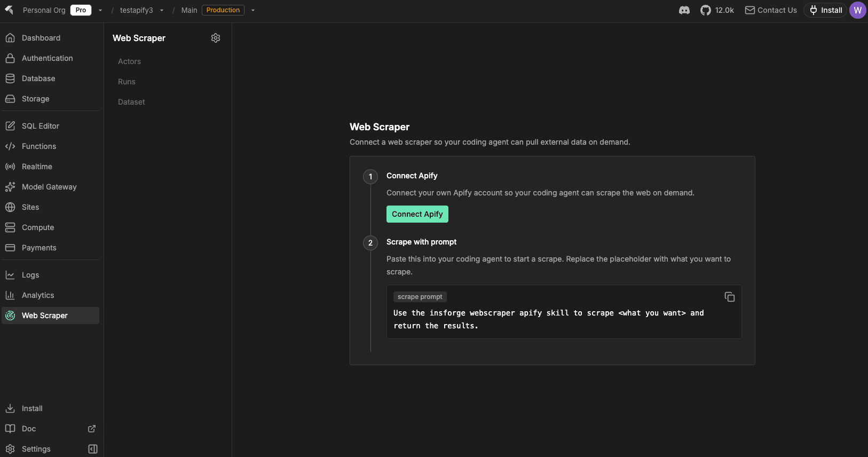This screenshot has height=457, width=868.
Task: Expand the Main Production branch dropdown
Action: point(253,10)
